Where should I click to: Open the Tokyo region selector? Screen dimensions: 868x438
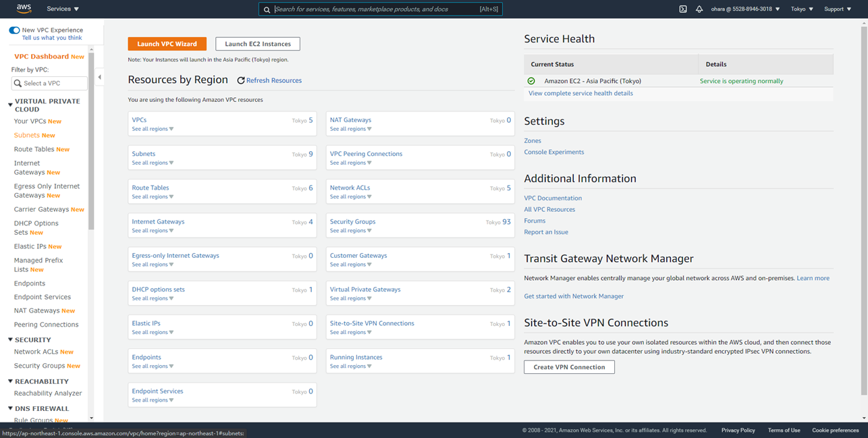click(802, 9)
